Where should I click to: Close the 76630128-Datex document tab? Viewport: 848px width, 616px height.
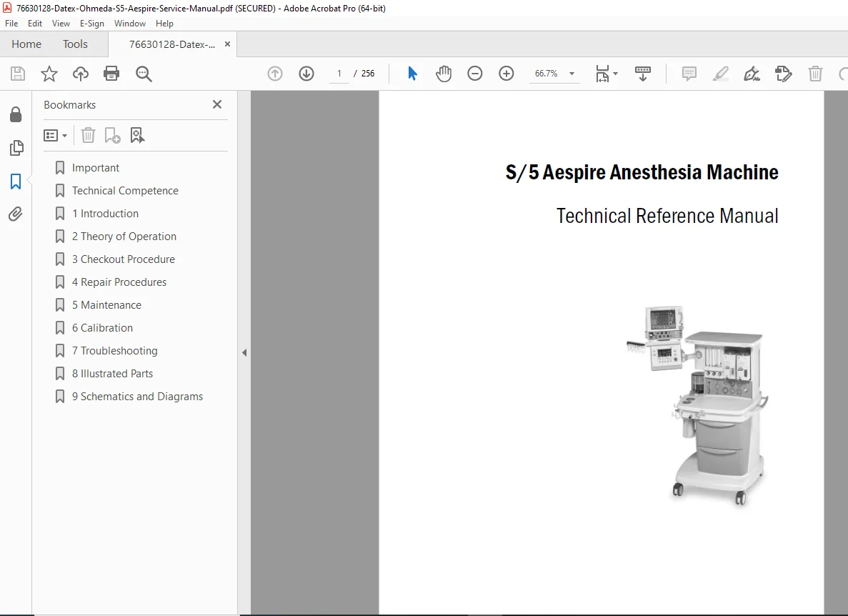coord(227,44)
